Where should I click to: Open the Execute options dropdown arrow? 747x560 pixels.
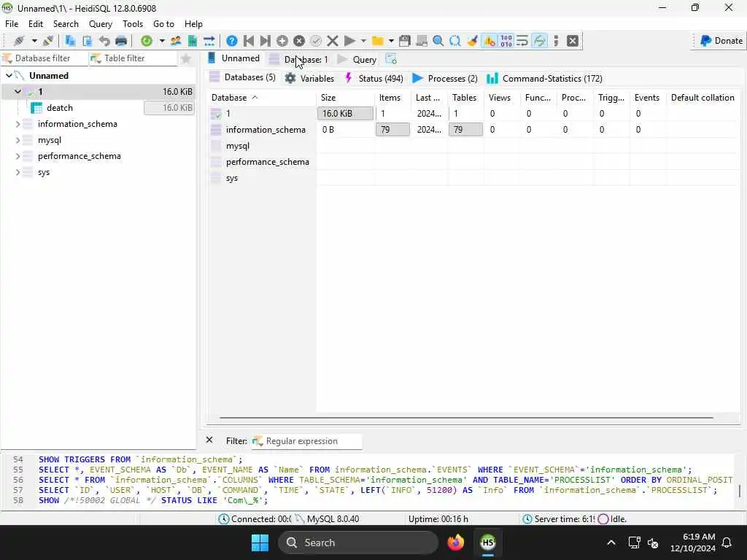[x=363, y=41]
